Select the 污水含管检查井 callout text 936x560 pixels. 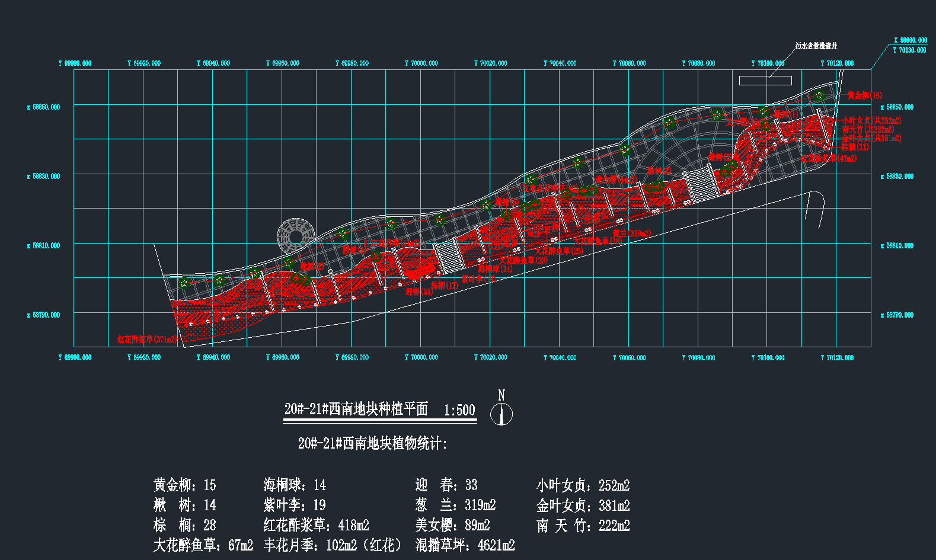[x=816, y=46]
